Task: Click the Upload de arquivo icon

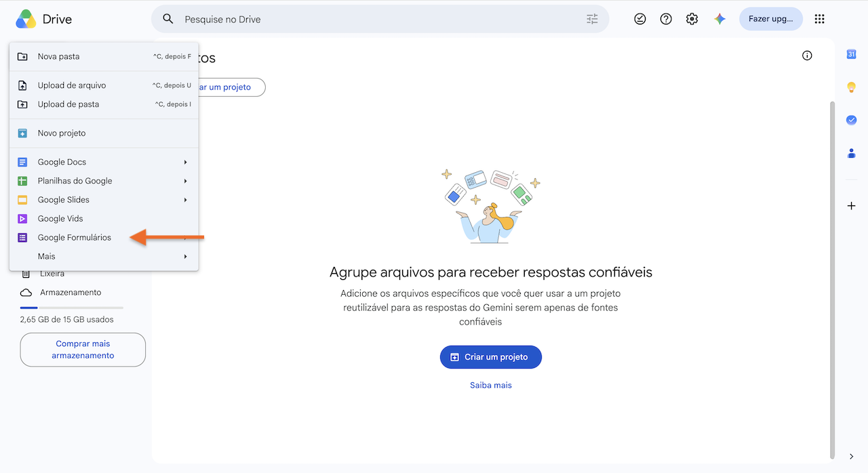Action: pyautogui.click(x=22, y=85)
